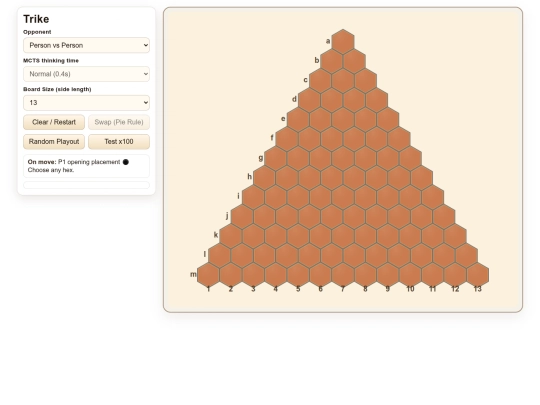Click the "Choose any hex." hint text
Screen dimensions: 540x405
tap(51, 170)
